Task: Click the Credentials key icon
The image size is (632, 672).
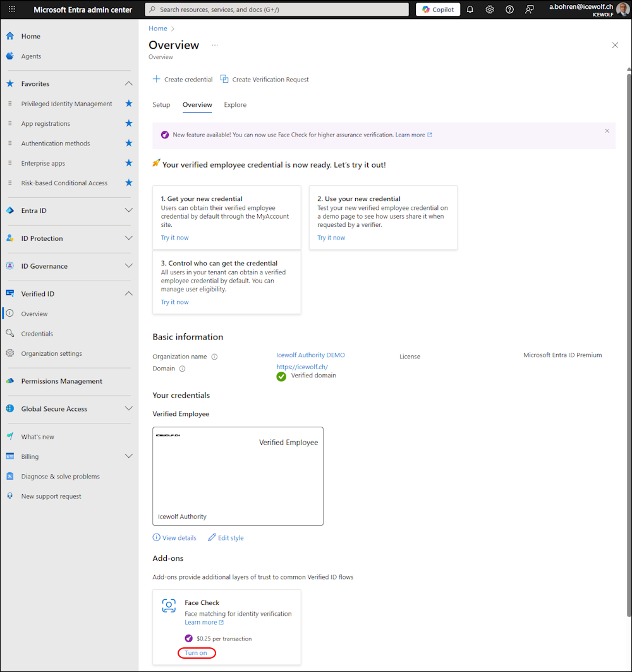Action: [10, 333]
